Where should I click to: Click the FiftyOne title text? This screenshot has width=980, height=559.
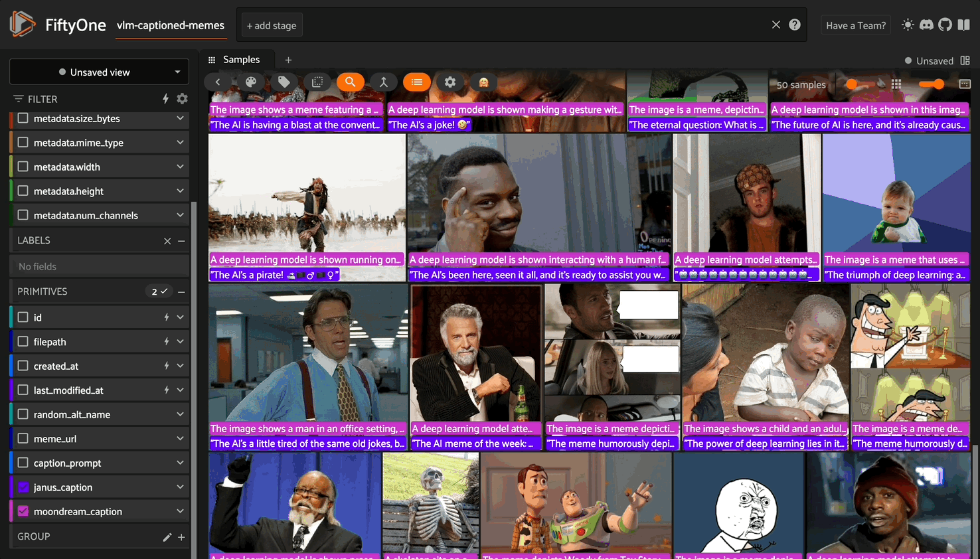point(76,25)
